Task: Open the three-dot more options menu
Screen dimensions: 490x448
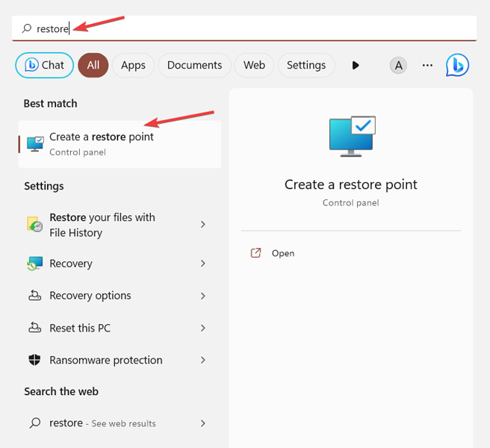Action: pyautogui.click(x=427, y=65)
